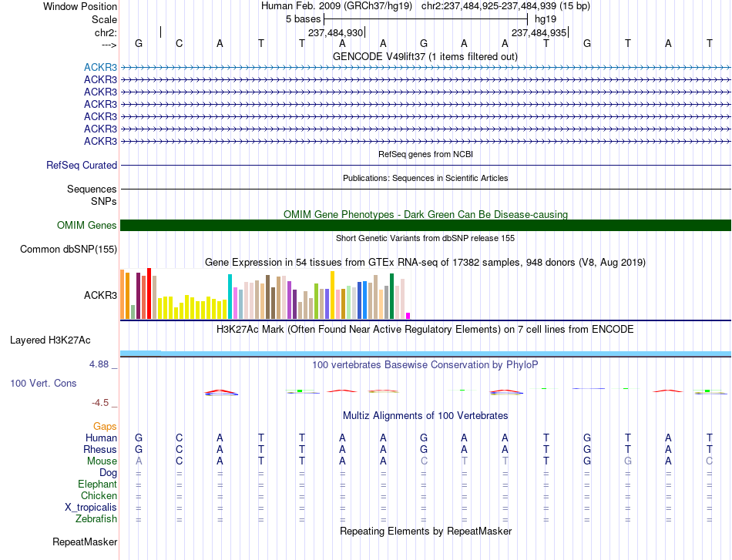732x560 pixels.
Task: Select the Zebrafish species row label
Action: (x=96, y=518)
